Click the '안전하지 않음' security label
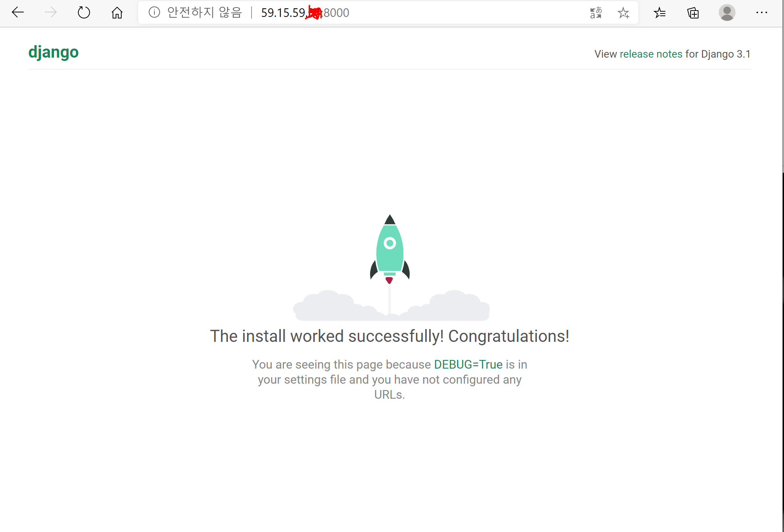The height and width of the screenshot is (532, 784). click(204, 13)
